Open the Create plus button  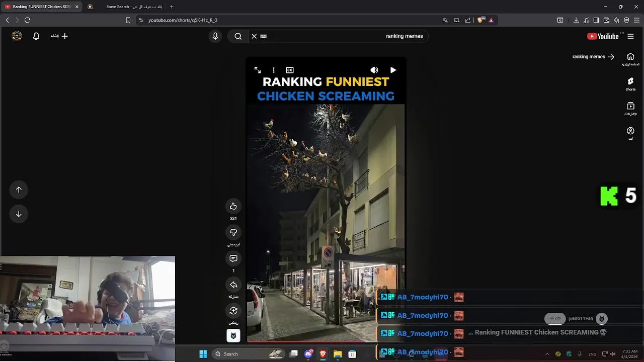click(x=59, y=36)
